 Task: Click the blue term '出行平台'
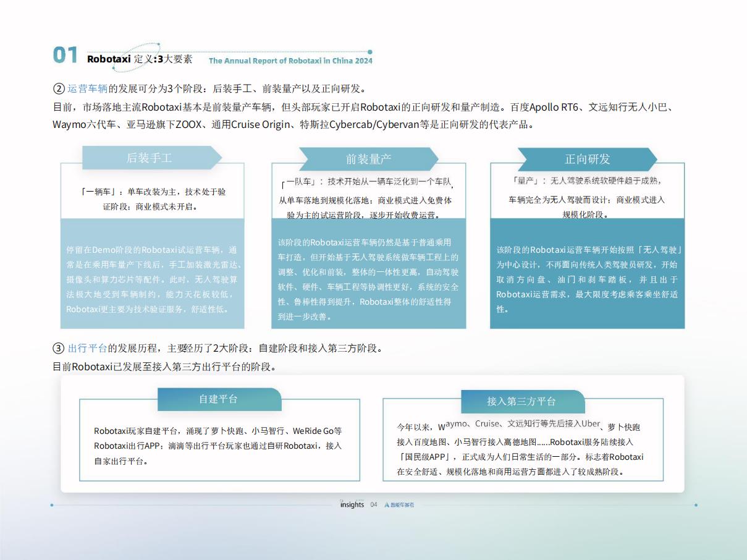click(87, 348)
